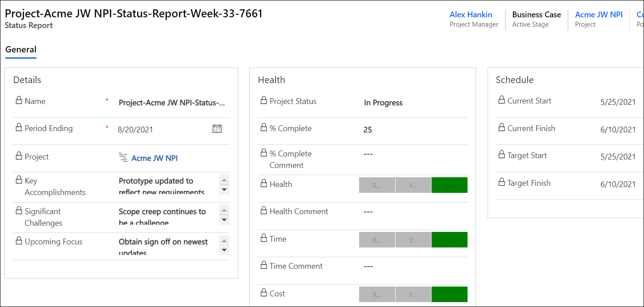Click down arrow in Key Accomplishments box
The image size is (644, 307).
coord(224,190)
